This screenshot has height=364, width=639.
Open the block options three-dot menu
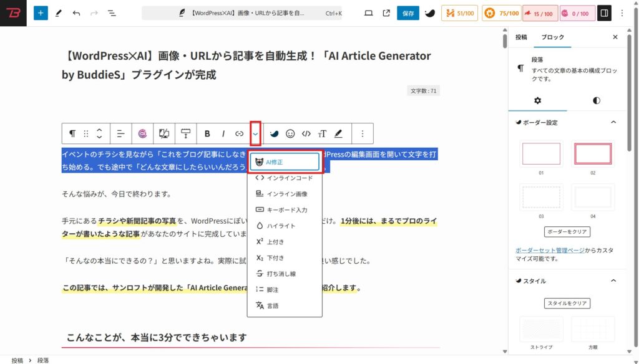363,133
